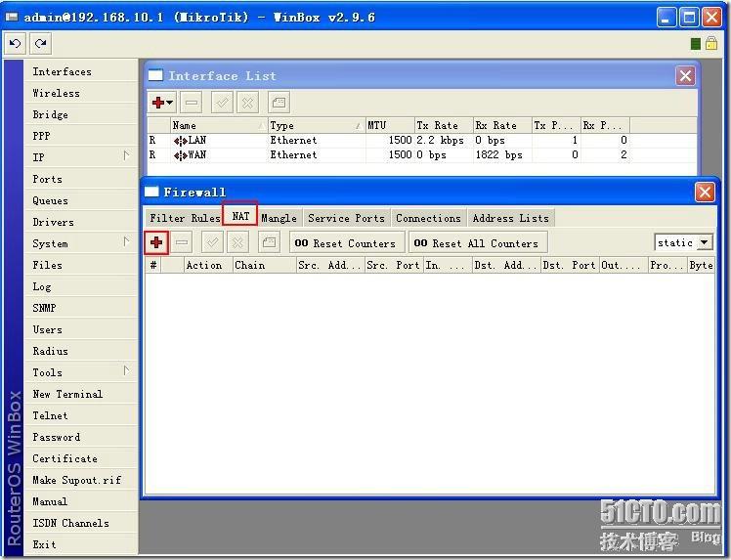Open Queues from the sidebar menu
Viewport: 731px width, 560px height.
click(81, 200)
